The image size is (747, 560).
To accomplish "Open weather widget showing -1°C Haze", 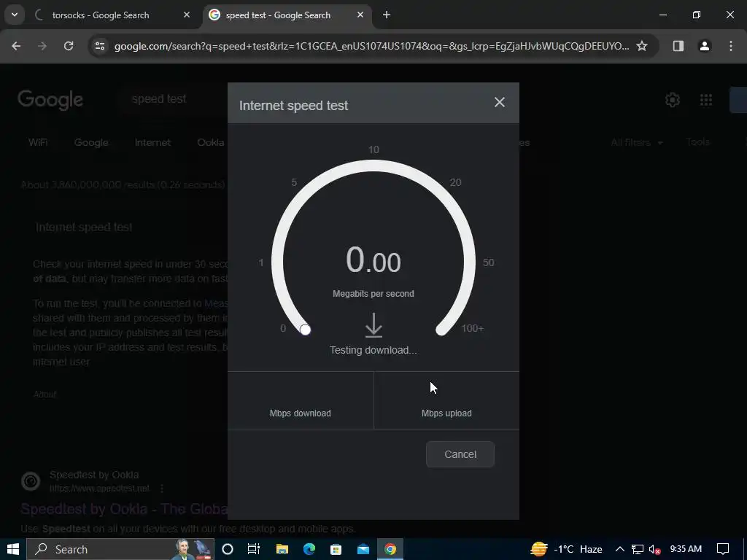I will point(566,549).
